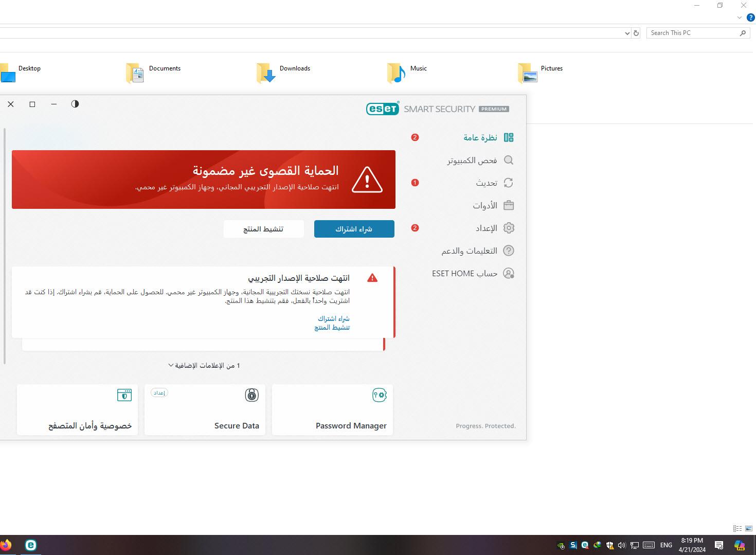Click the 8:19 PM clock on the taskbar

click(692, 541)
